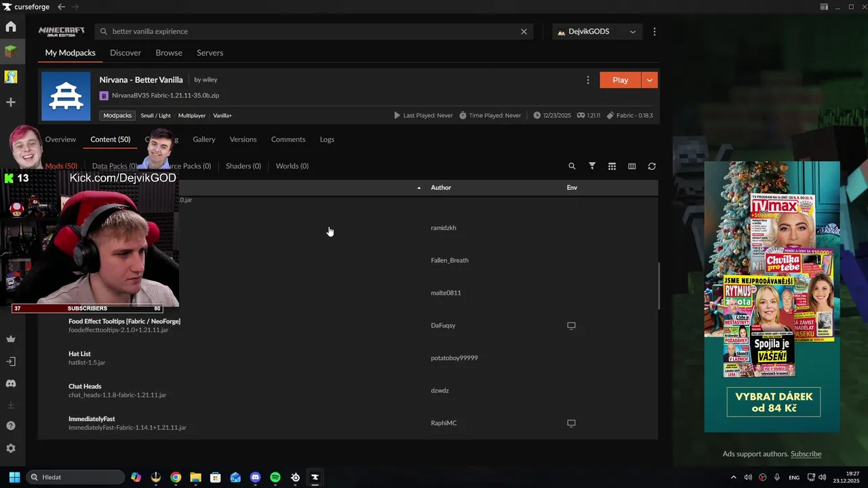The height and width of the screenshot is (488, 868).
Task: Click the sign-in arrow icon in sidebar
Action: (x=11, y=362)
